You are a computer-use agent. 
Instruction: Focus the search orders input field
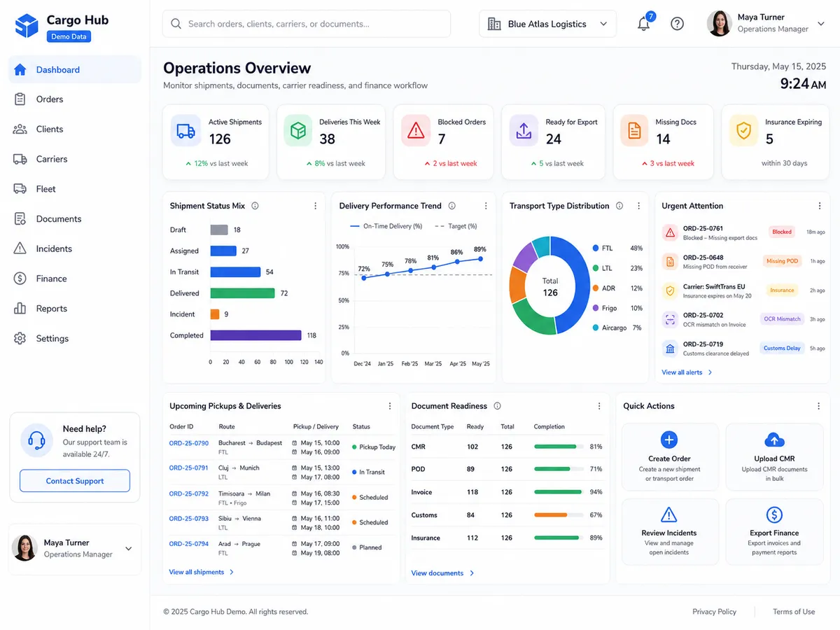coord(307,24)
